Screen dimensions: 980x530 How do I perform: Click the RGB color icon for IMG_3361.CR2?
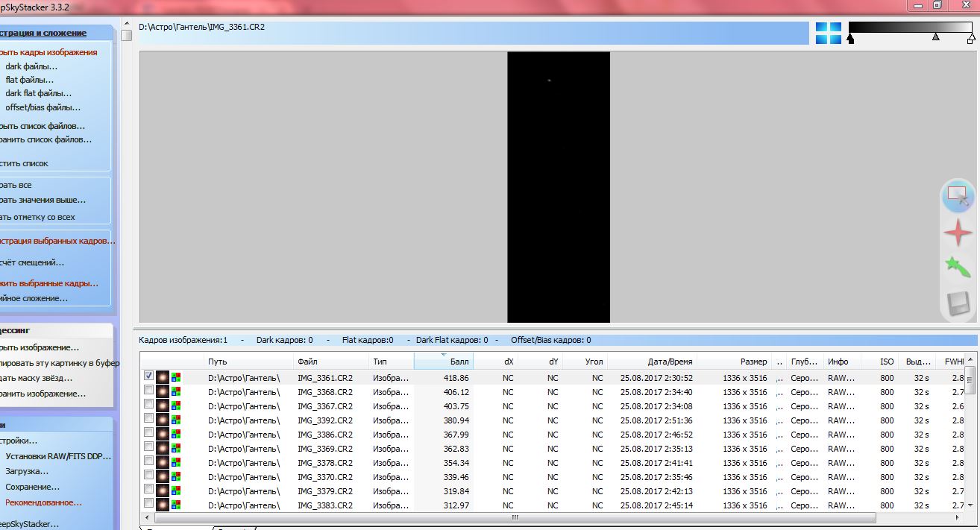pos(176,378)
